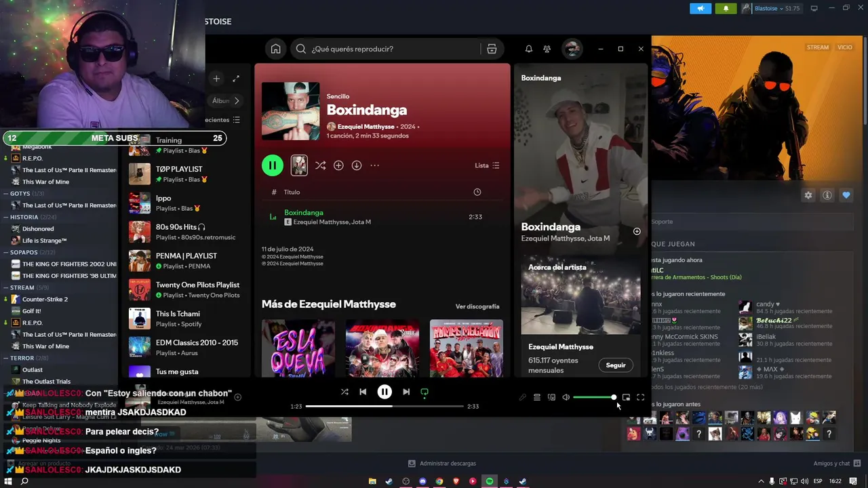Go to Spotify Home icon
Screen dimensions: 868x488
tap(275, 49)
